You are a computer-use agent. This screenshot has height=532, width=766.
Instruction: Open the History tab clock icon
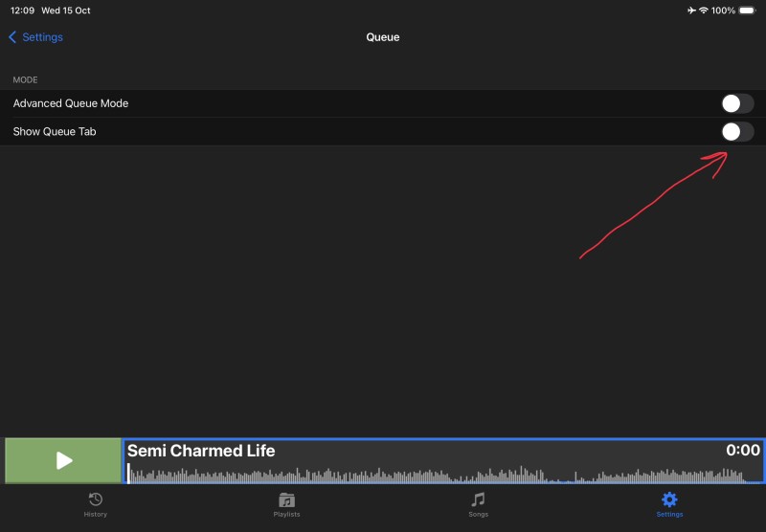pos(96,499)
